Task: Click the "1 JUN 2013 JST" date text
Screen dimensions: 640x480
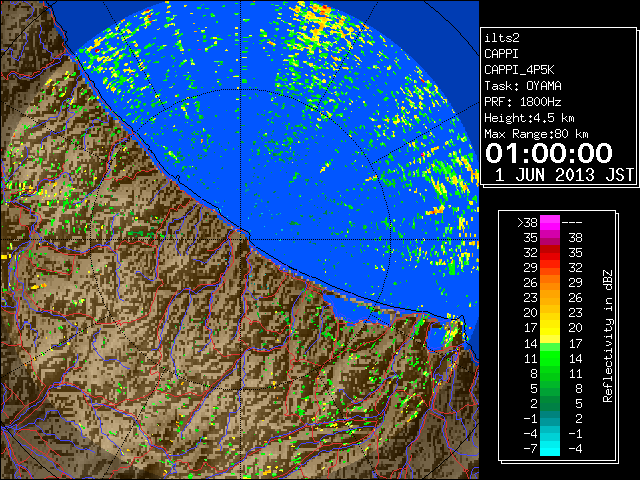Action: pyautogui.click(x=564, y=175)
